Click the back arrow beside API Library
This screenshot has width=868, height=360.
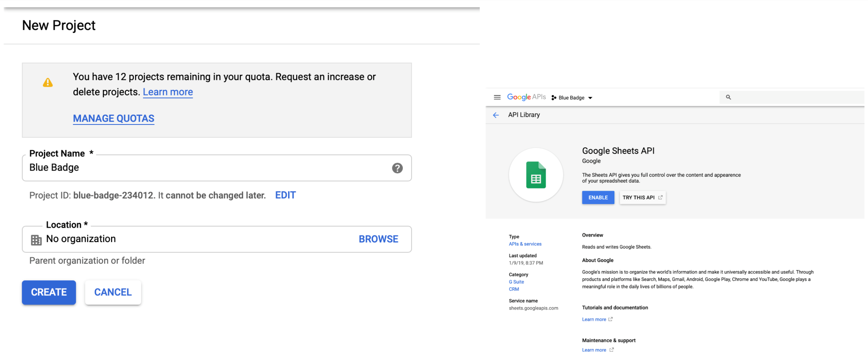pyautogui.click(x=496, y=115)
